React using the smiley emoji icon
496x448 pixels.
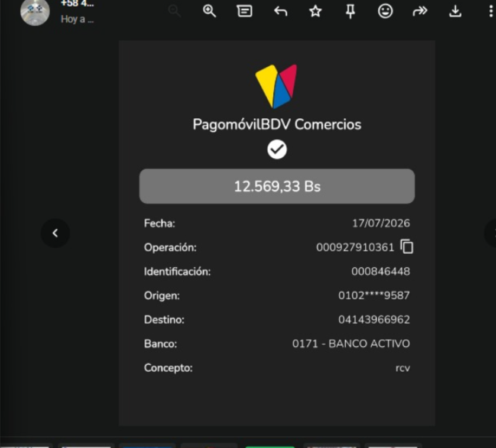click(385, 11)
